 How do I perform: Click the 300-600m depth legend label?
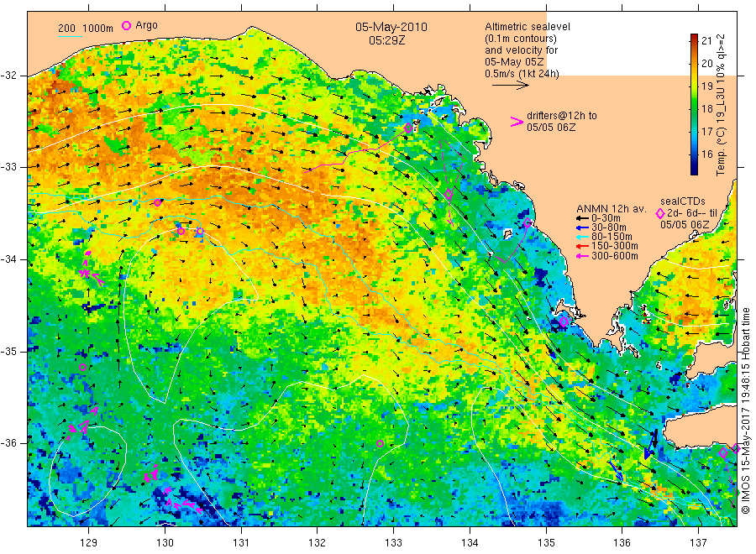point(615,256)
